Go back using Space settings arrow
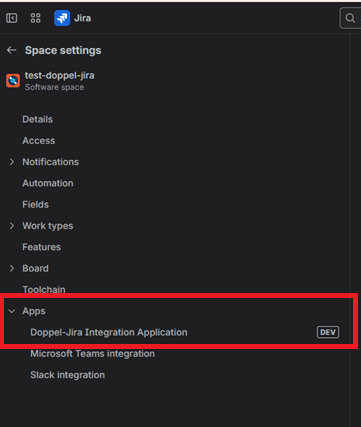The width and height of the screenshot is (361, 427). click(12, 50)
